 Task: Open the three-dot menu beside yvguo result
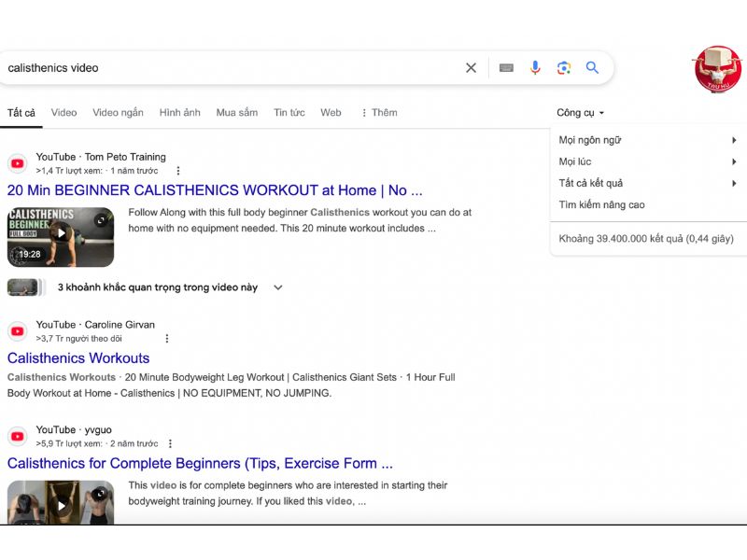click(x=170, y=444)
